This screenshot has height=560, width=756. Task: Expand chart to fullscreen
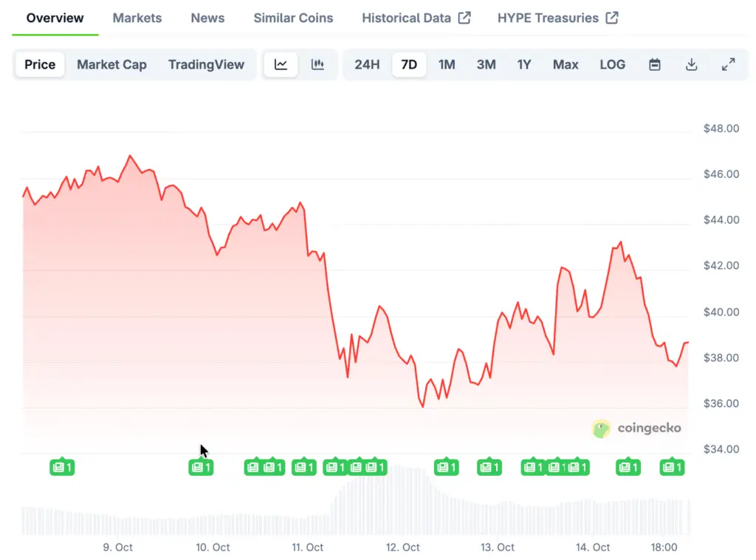tap(729, 64)
